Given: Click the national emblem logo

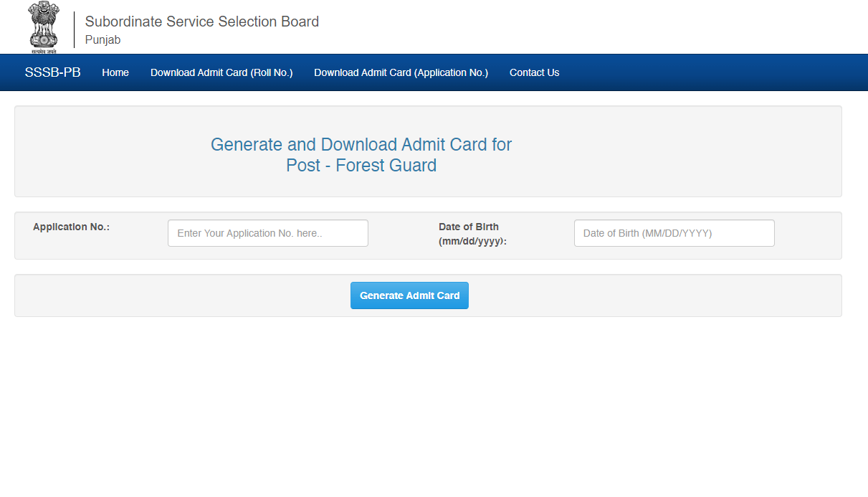Looking at the screenshot, I should coord(44,27).
